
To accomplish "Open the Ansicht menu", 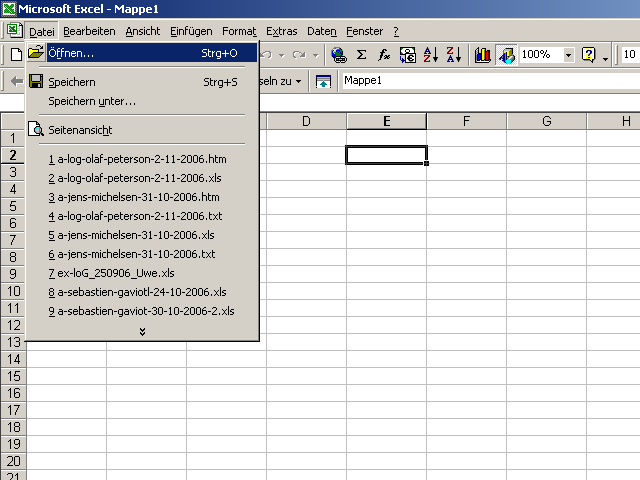I will (x=143, y=31).
